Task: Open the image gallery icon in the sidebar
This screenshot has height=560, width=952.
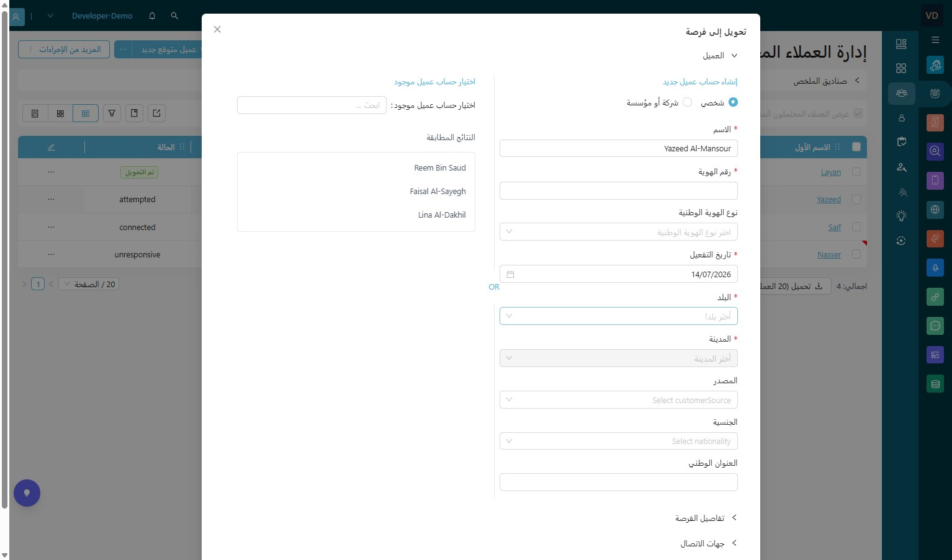Action: (935, 355)
